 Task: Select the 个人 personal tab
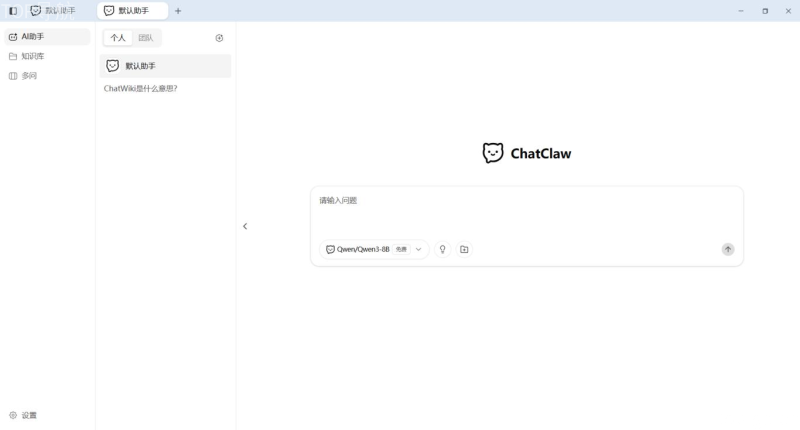point(118,38)
